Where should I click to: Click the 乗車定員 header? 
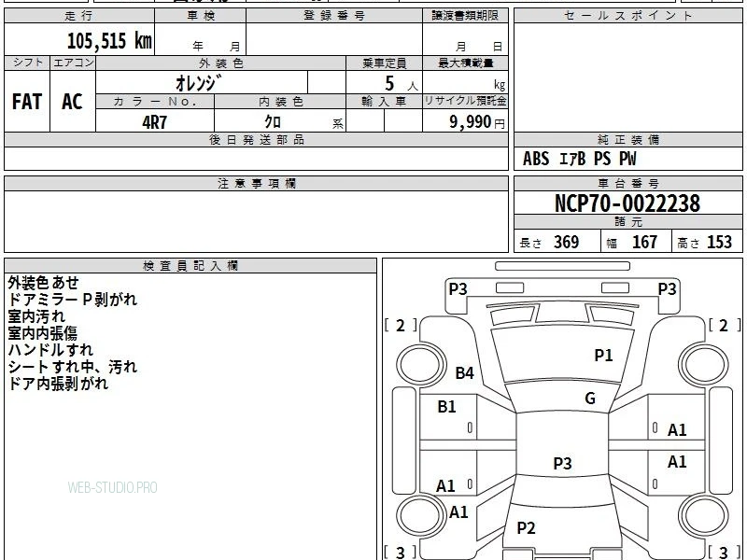[x=384, y=63]
